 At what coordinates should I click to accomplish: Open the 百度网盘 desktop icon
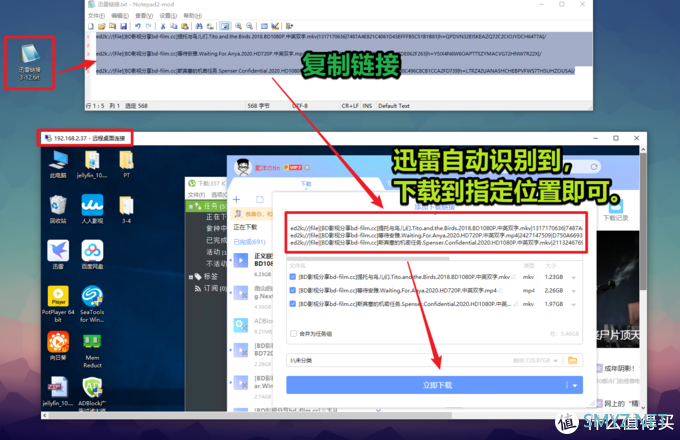point(92,255)
